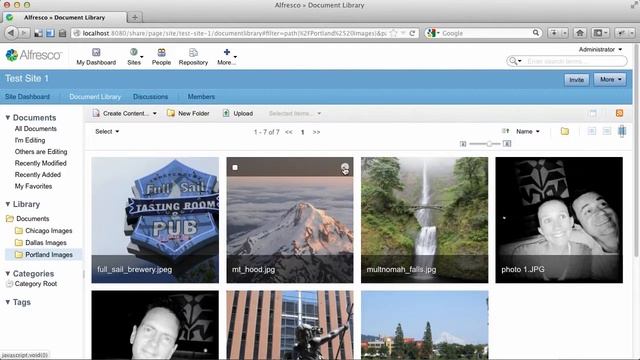
Task: Select Recently Added filter
Action: coord(38,174)
